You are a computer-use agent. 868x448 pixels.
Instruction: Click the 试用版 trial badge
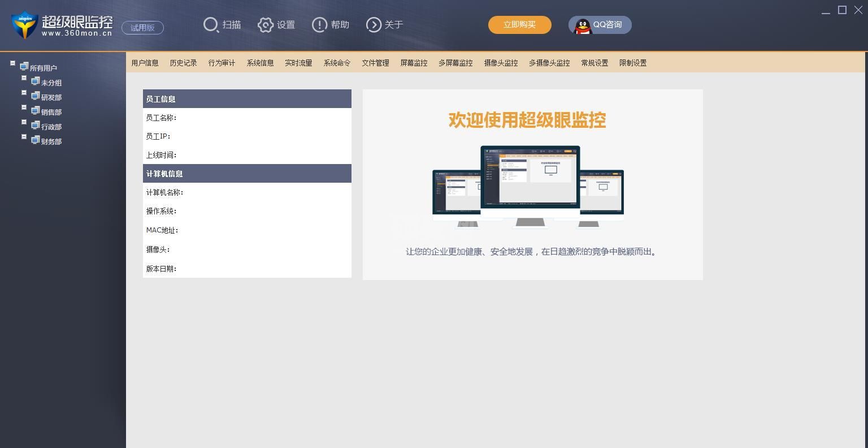coord(142,28)
